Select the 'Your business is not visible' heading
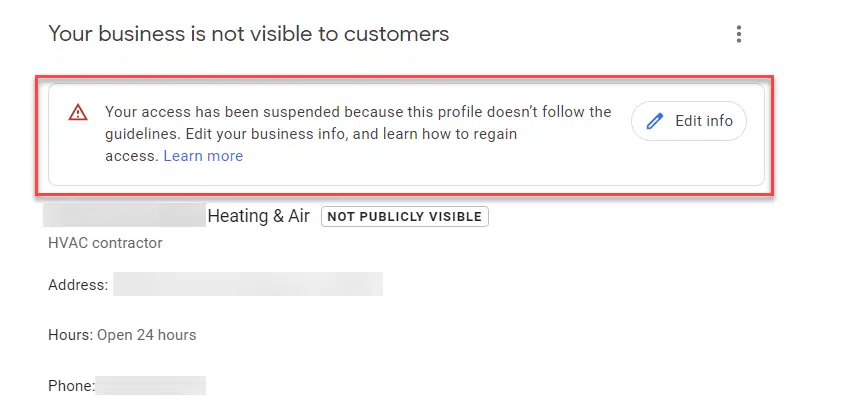The width and height of the screenshot is (842, 414). click(249, 34)
